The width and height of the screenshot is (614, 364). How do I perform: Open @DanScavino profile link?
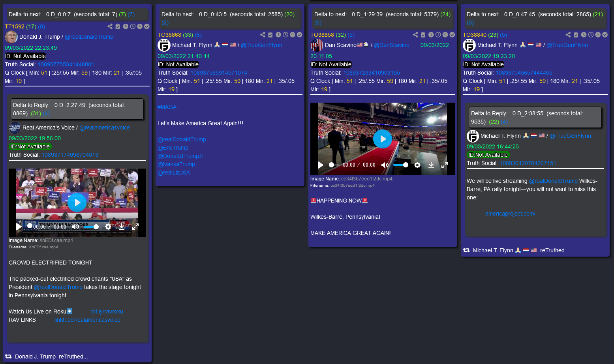[392, 45]
